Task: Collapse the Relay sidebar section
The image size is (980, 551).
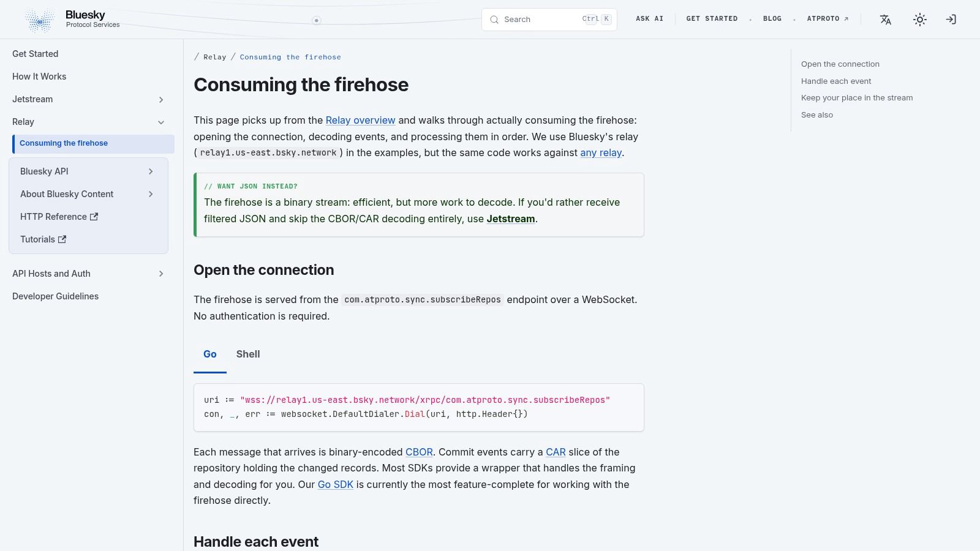Action: [x=161, y=122]
